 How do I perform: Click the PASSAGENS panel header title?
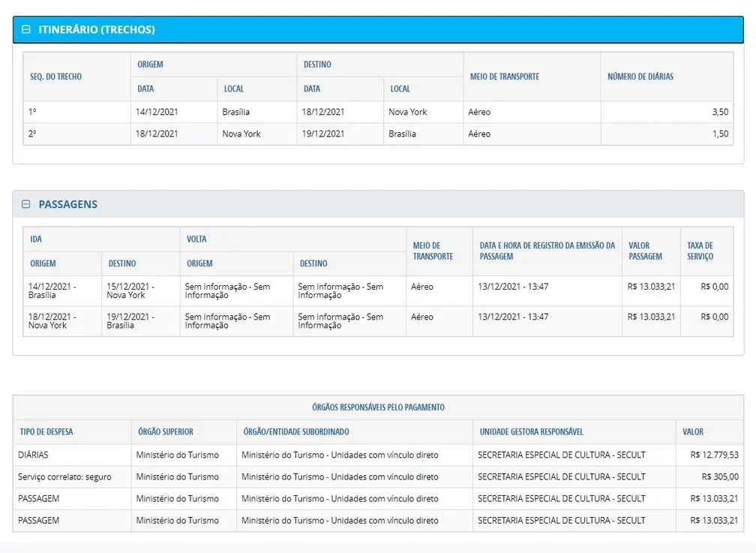pos(68,204)
